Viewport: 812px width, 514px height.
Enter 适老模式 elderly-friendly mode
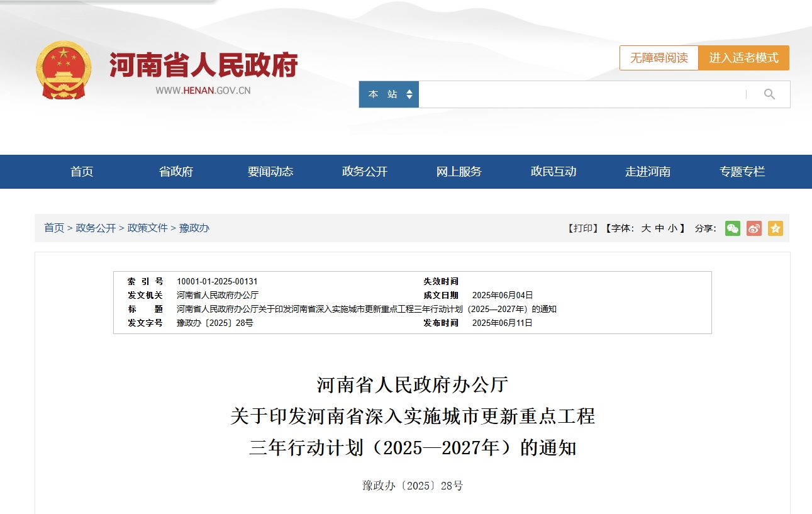744,57
